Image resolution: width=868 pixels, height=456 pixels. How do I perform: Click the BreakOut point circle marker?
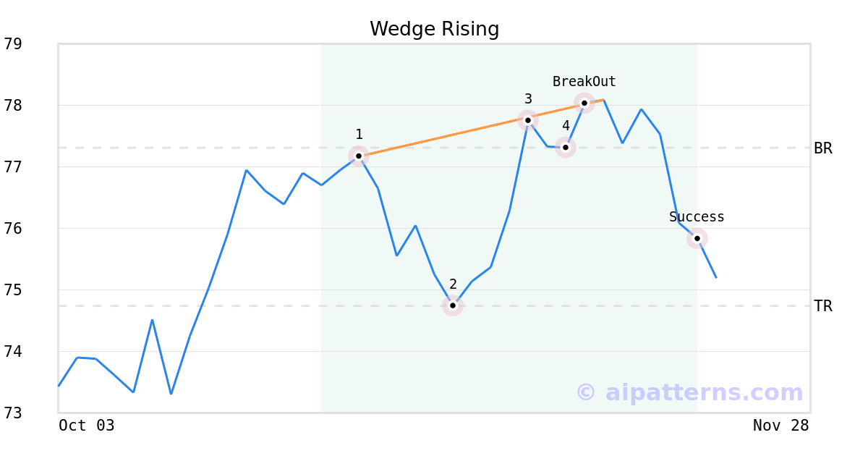pyautogui.click(x=584, y=103)
